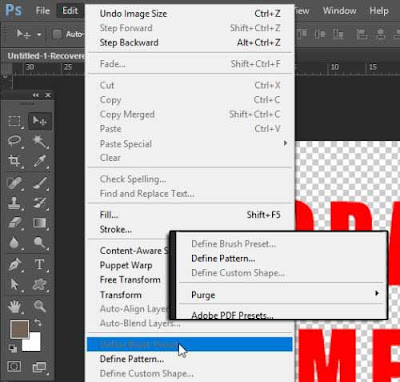Choose Paste menu item
The image size is (400, 382).
[190, 129]
